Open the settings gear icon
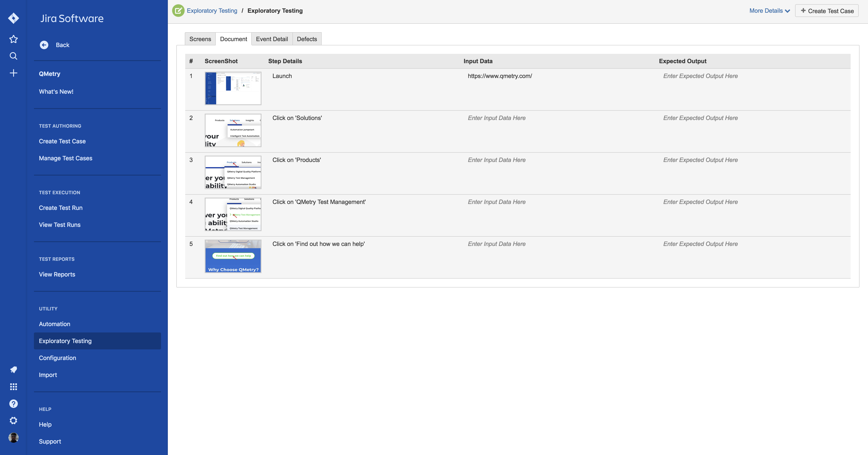 click(x=14, y=421)
